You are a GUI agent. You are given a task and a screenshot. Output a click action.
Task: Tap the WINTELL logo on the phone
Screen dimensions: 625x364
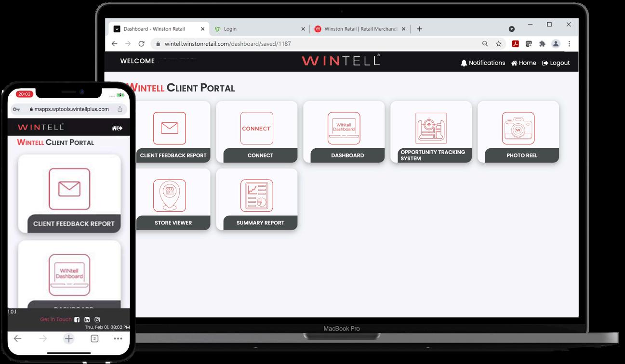pos(40,127)
